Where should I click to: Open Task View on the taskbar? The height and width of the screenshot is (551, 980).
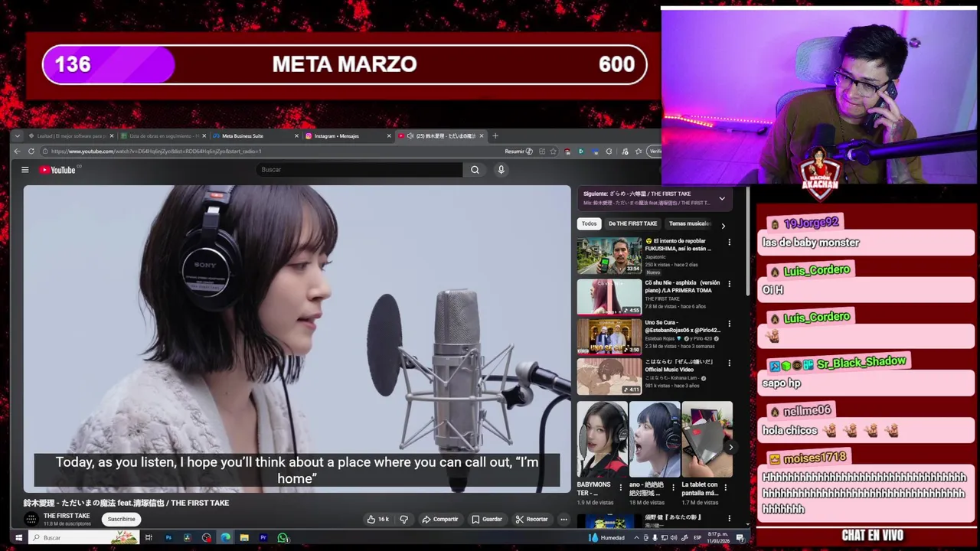149,538
